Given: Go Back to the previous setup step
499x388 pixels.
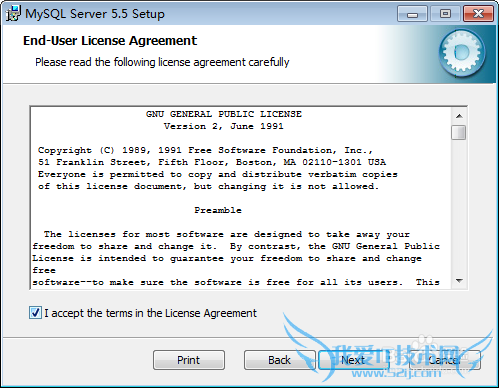Looking at the screenshot, I should 279,360.
